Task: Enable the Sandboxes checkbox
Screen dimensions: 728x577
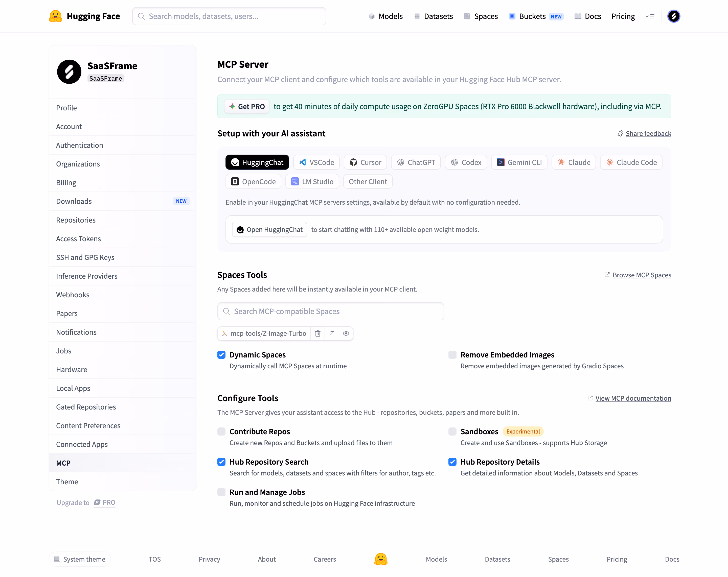Action: tap(452, 431)
